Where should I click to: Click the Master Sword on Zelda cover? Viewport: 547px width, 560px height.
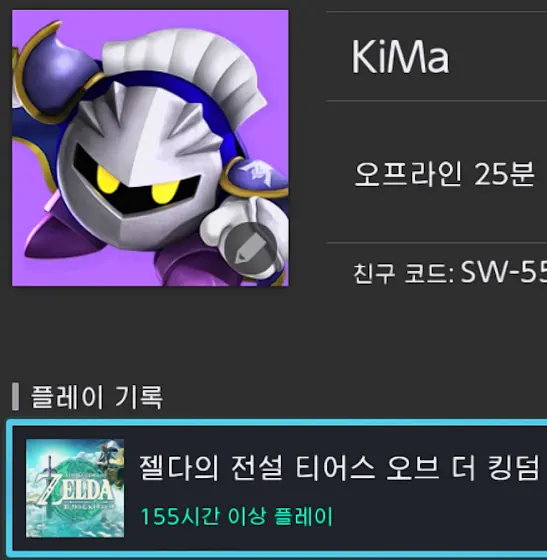tap(50, 479)
